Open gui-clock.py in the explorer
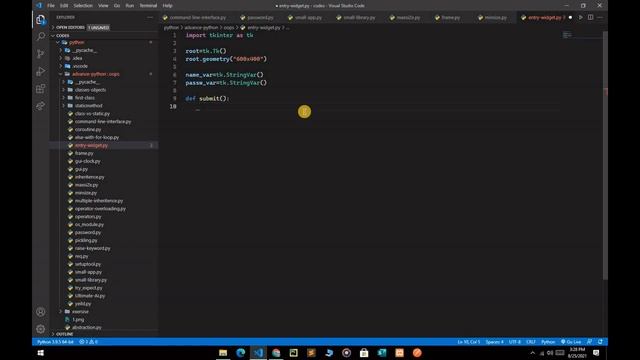 click(x=87, y=161)
